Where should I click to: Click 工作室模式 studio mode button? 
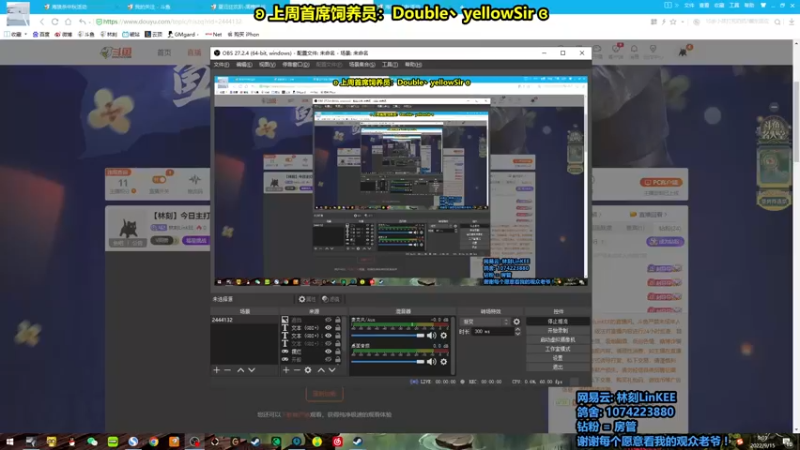point(558,349)
